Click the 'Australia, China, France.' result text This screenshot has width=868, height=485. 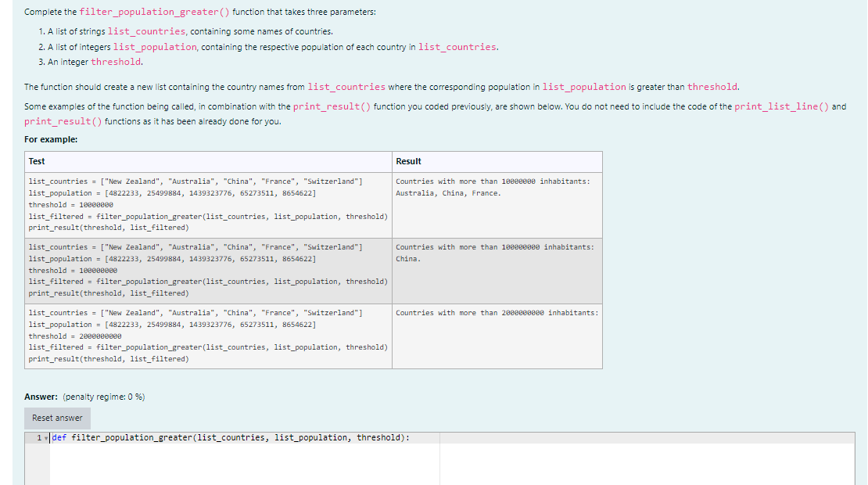[x=448, y=193]
